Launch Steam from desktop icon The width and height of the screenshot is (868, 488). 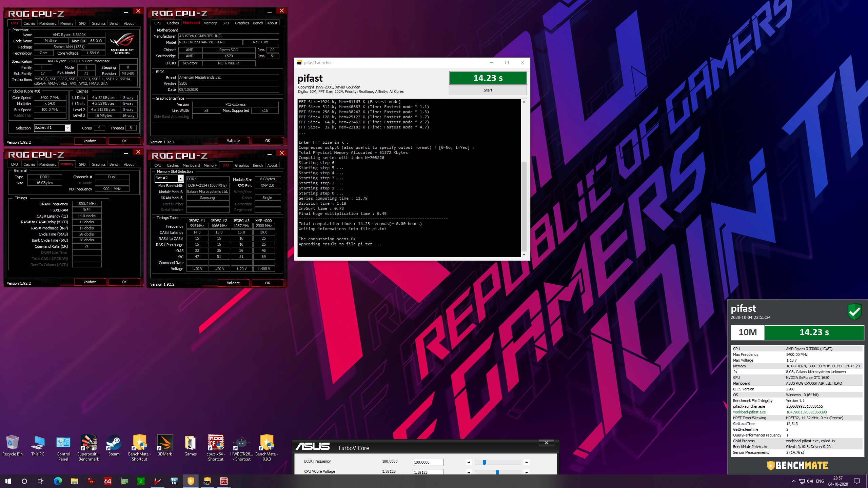coord(114,446)
